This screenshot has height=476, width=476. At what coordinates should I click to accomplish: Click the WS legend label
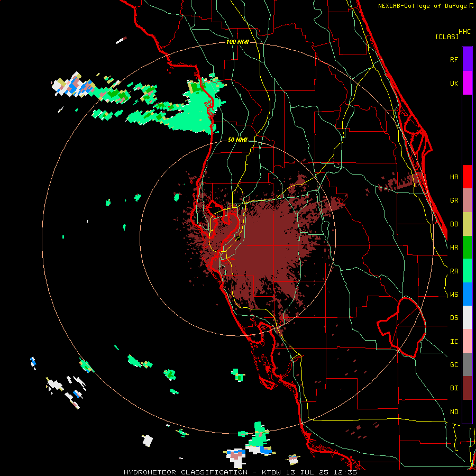click(454, 295)
